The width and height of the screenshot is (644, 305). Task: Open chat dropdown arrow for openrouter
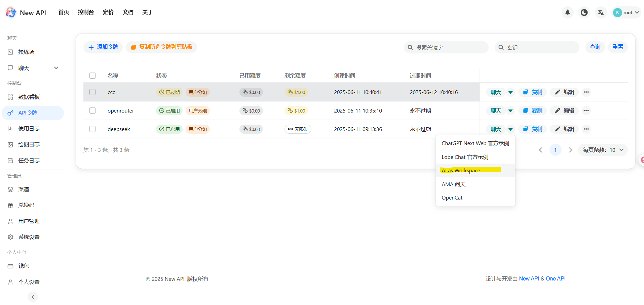point(510,111)
